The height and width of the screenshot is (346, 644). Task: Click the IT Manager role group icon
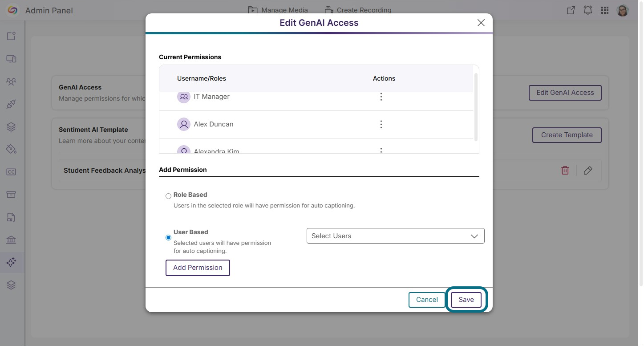184,97
